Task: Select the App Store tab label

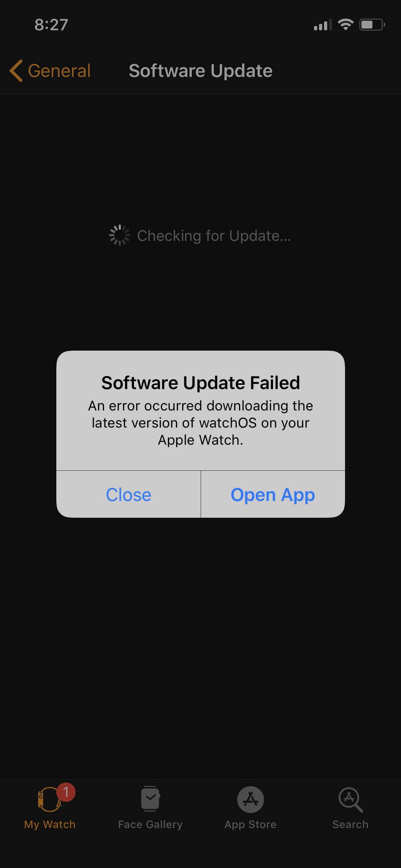Action: pos(251,825)
